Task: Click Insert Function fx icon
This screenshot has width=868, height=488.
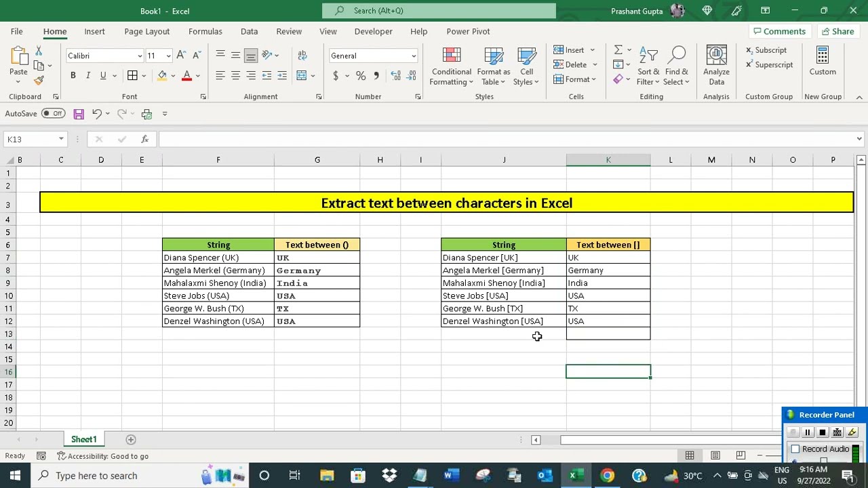Action: tap(144, 139)
